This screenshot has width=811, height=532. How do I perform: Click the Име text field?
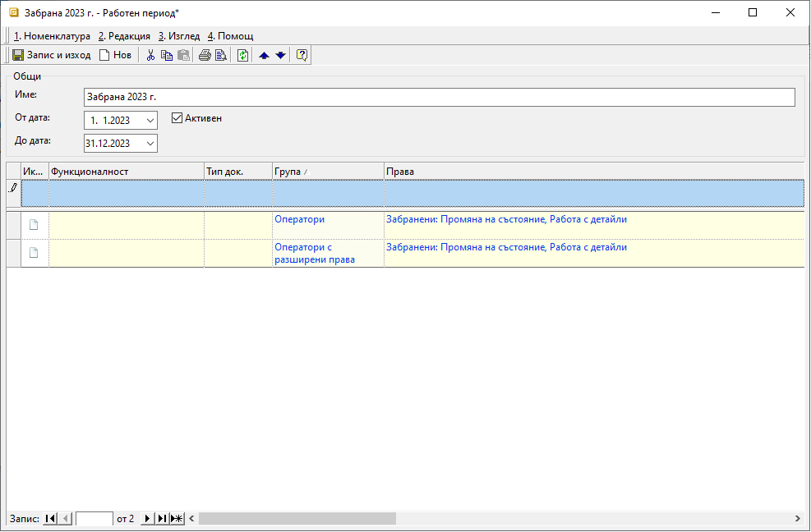click(439, 98)
